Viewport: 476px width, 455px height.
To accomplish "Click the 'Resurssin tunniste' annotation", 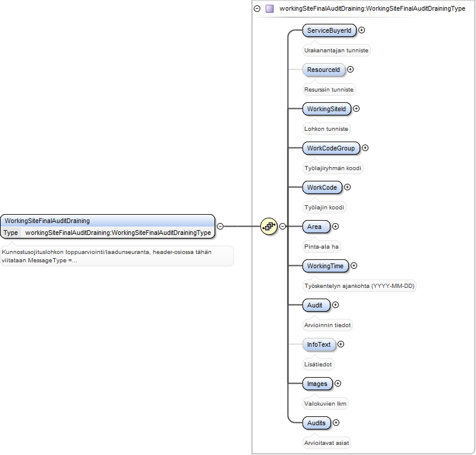I will pyautogui.click(x=329, y=90).
